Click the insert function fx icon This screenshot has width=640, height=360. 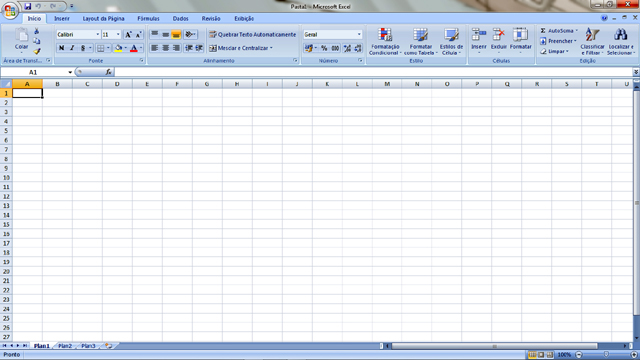point(108,72)
